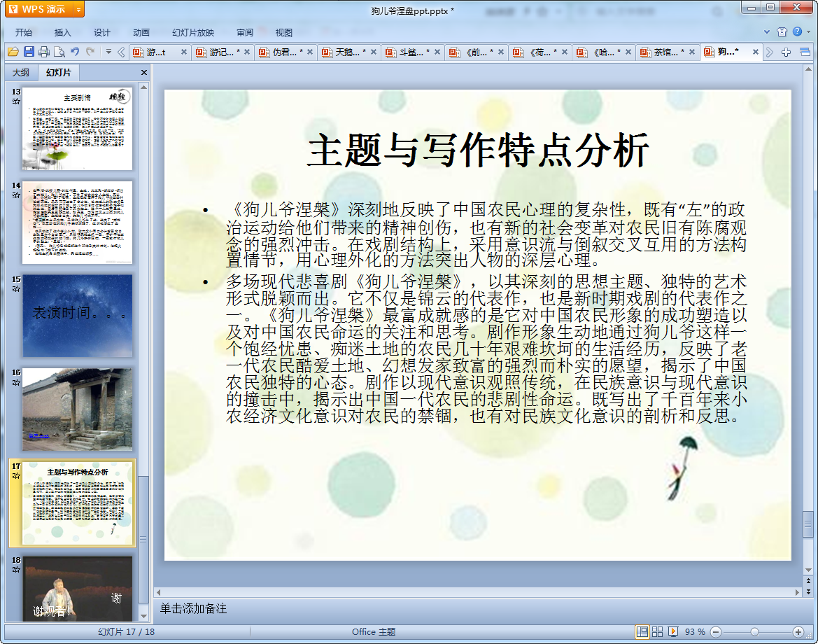This screenshot has width=818, height=644.
Task: Select slide 15 thumbnail 表演时间
Action: click(x=77, y=316)
